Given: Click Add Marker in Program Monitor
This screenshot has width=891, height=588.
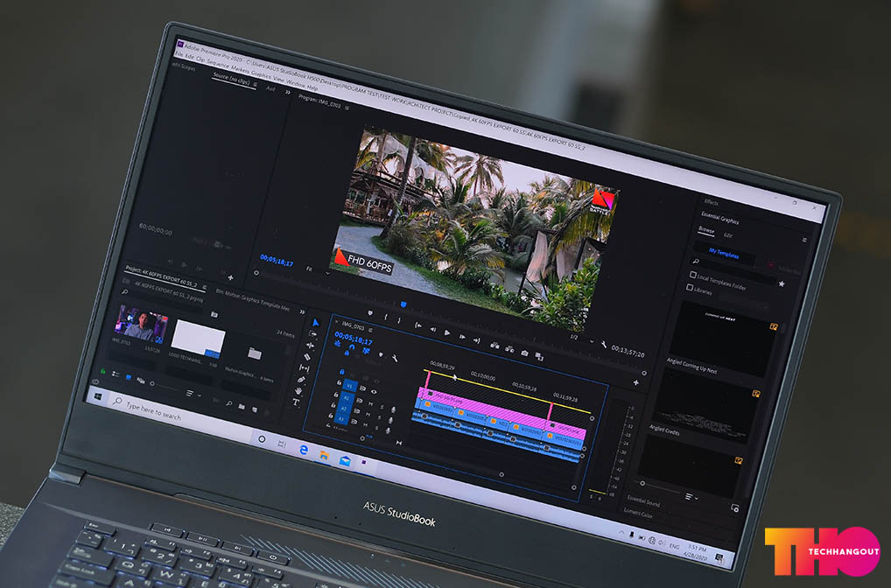Looking at the screenshot, I should point(370,312).
